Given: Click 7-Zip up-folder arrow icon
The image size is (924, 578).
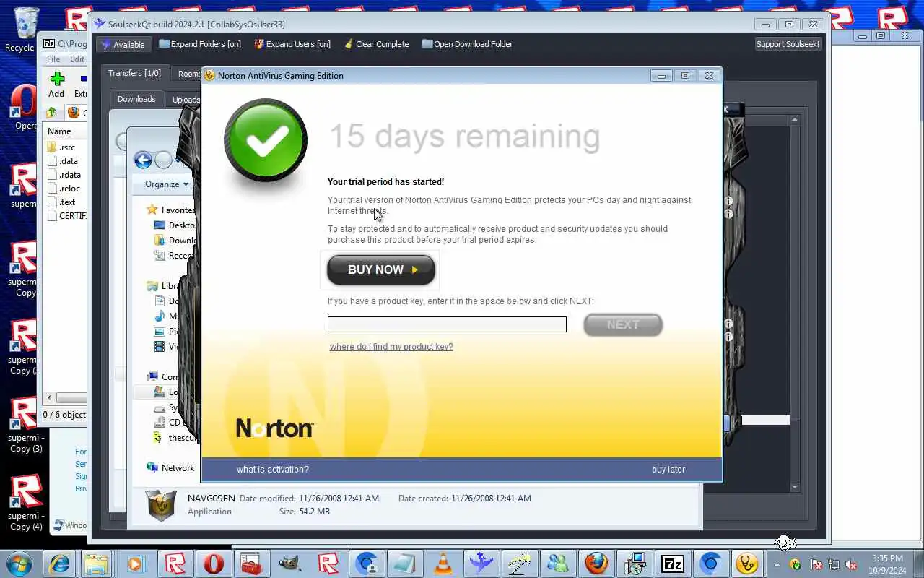Looking at the screenshot, I should [x=51, y=113].
